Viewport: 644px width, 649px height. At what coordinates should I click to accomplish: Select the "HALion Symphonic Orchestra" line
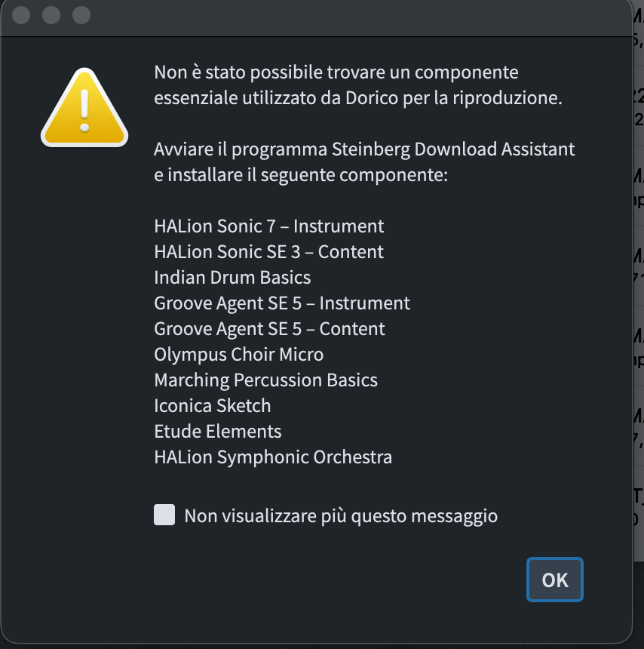(x=273, y=457)
